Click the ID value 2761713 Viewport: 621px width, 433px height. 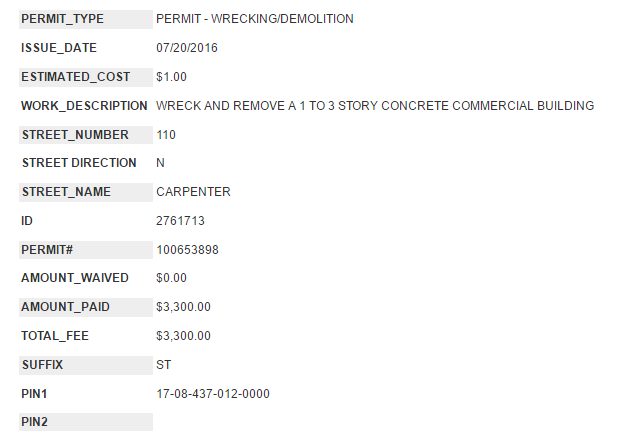[x=180, y=221]
